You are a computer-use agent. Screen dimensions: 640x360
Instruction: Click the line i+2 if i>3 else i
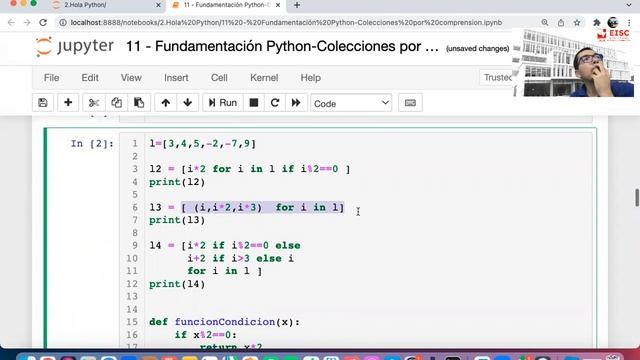coord(240,258)
